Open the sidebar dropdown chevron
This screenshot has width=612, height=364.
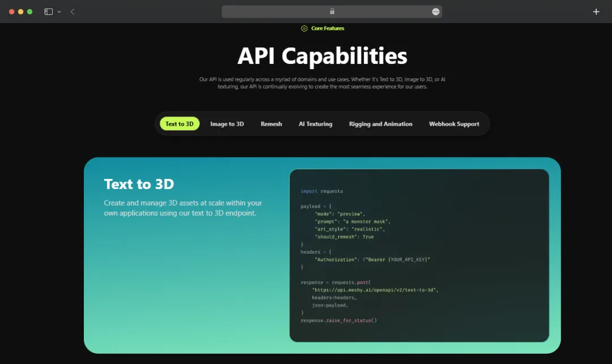click(x=59, y=12)
